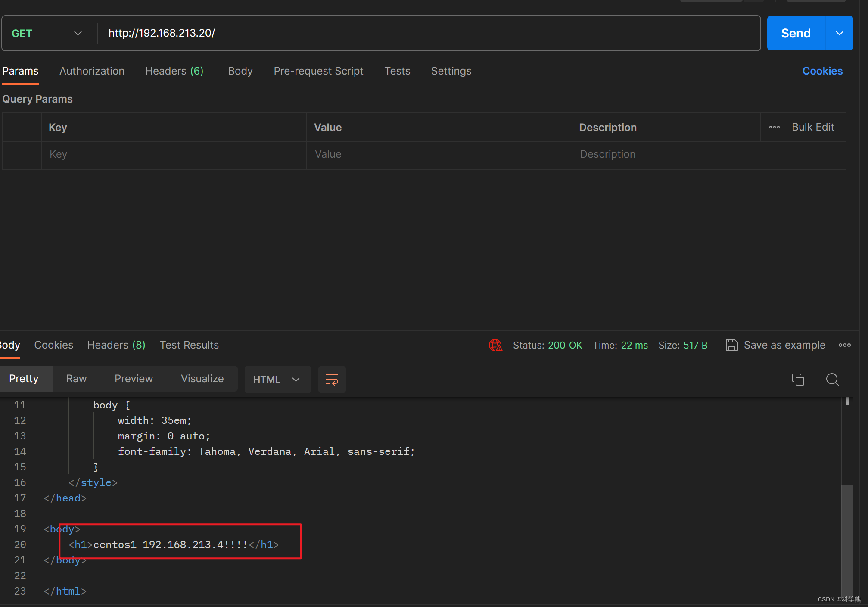The width and height of the screenshot is (868, 607).
Task: Click the width: 35em; line
Action: click(155, 420)
